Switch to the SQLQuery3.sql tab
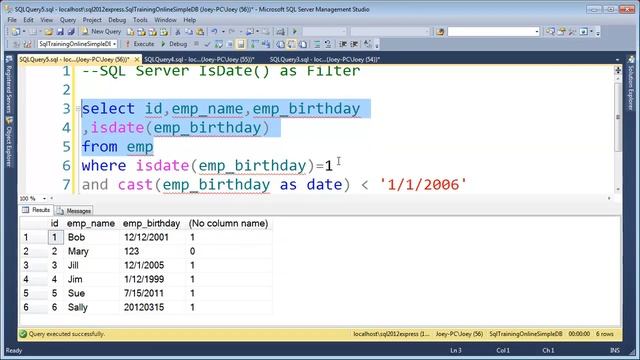 click(x=324, y=60)
